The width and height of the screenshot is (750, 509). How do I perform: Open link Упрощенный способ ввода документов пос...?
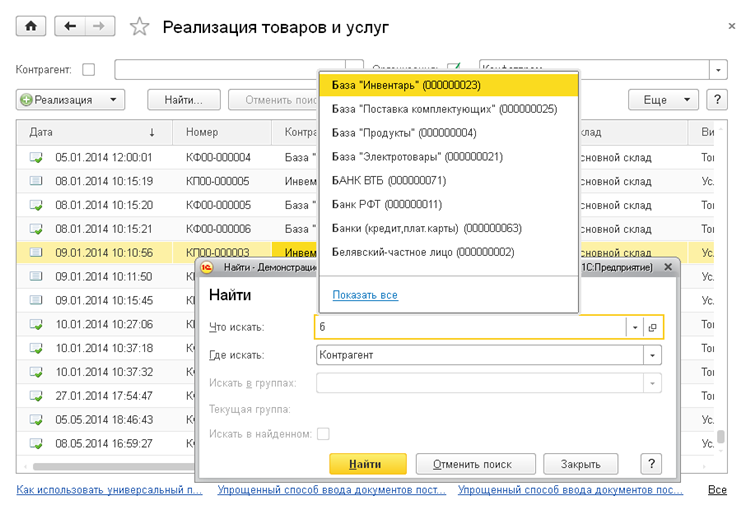coord(570,490)
